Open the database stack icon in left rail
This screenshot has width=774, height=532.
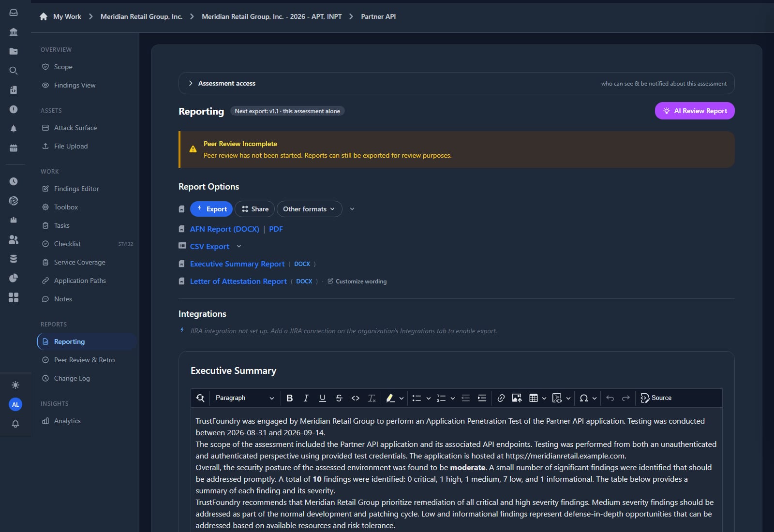point(14,259)
